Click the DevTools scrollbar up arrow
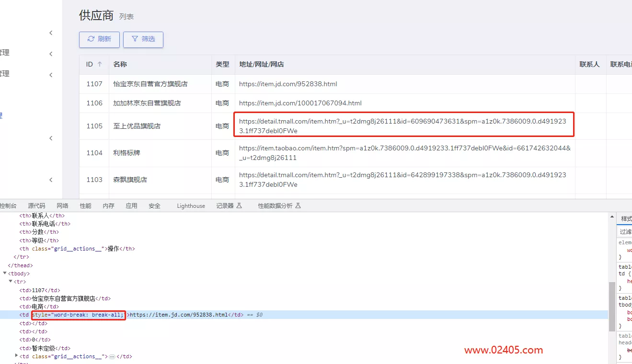This screenshot has width=632, height=364. click(x=612, y=217)
